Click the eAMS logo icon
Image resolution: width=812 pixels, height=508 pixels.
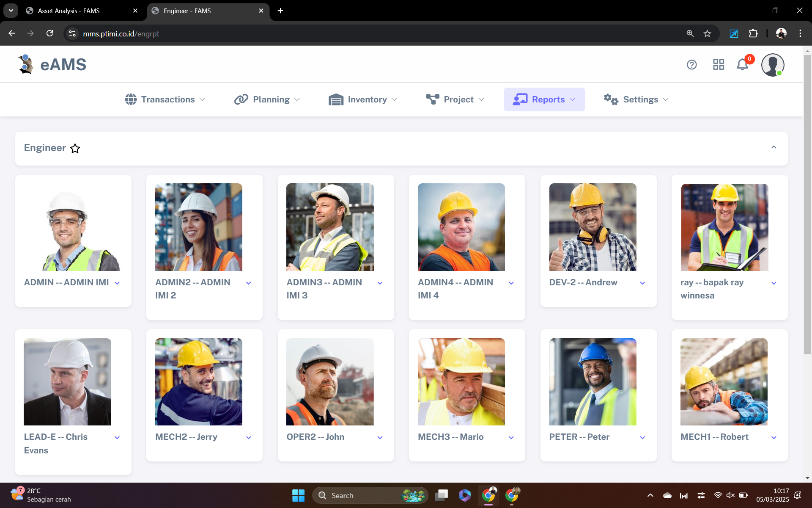tap(26, 65)
